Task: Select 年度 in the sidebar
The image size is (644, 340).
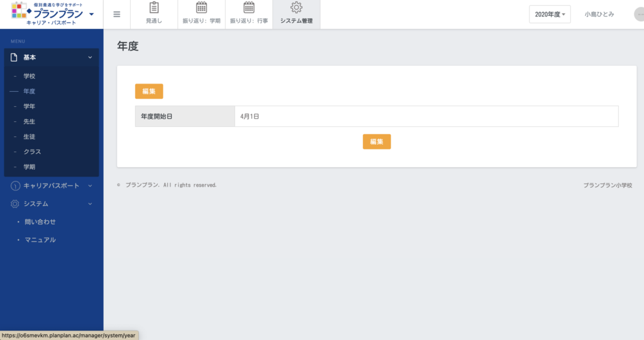Action: 29,91
